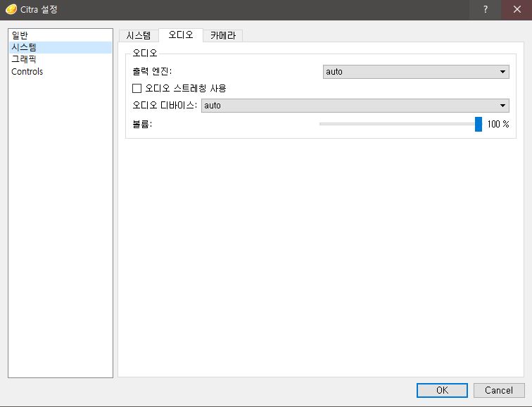Click the Citra logo in title bar
532x407 pixels.
(x=11, y=9)
